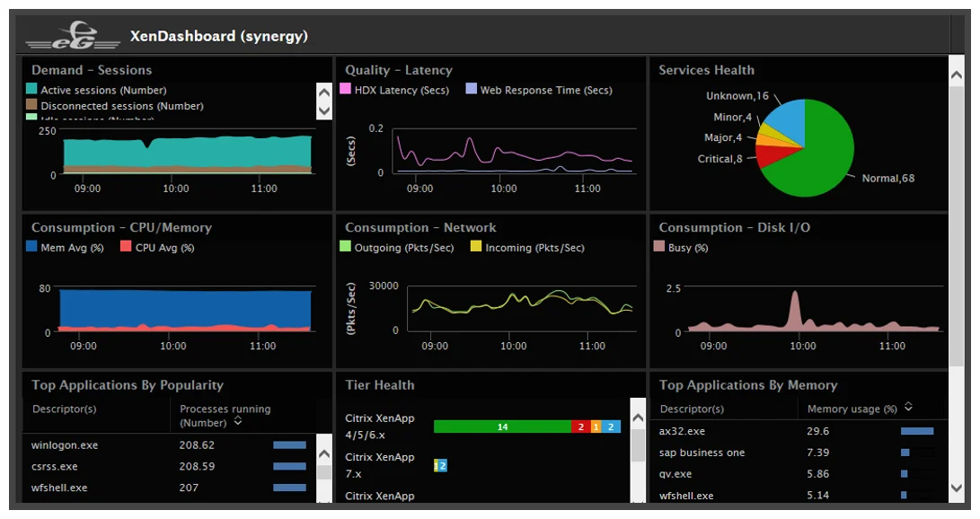
Task: Click Tier Health scrollbar thumb
Action: 638,445
